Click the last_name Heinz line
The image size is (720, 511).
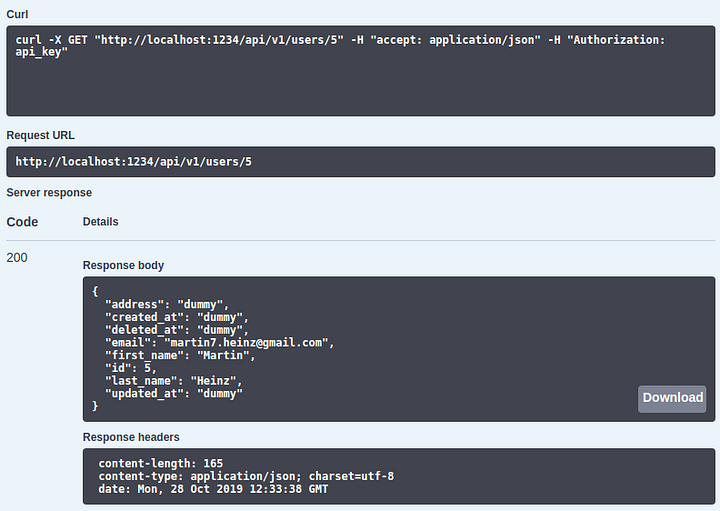click(174, 381)
